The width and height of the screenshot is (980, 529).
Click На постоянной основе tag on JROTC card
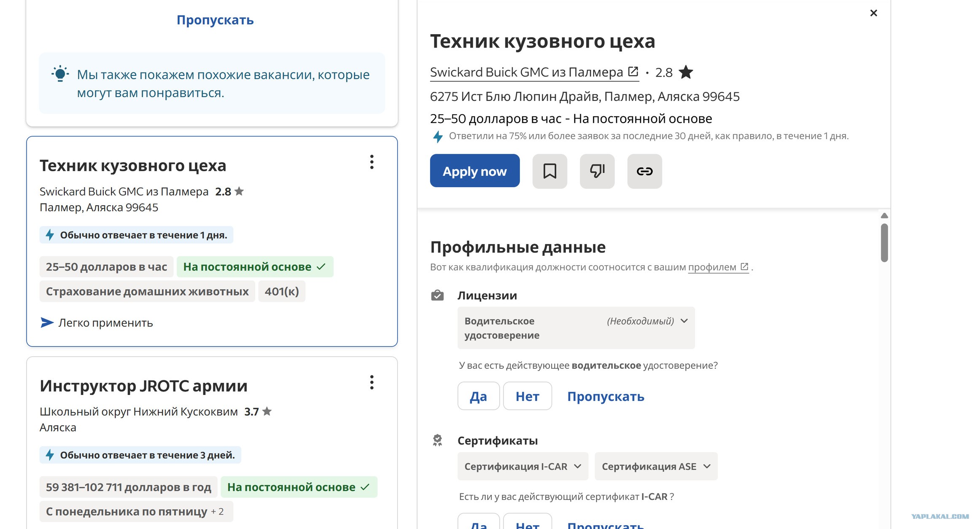[299, 487]
